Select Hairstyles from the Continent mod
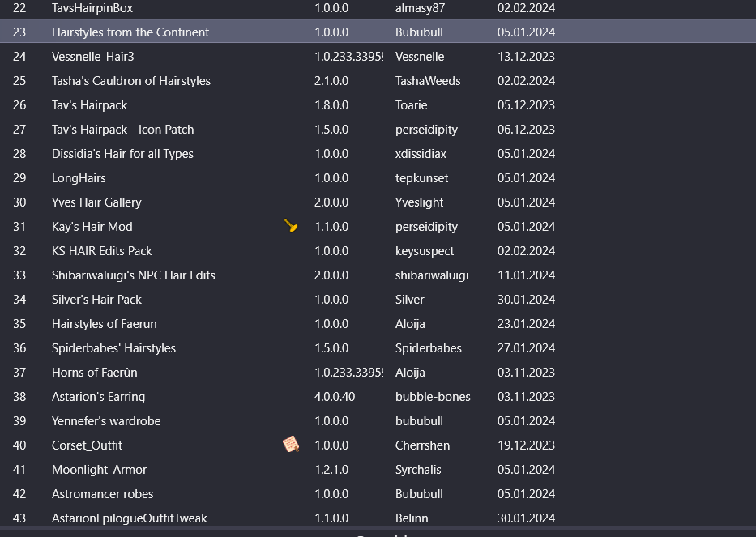Screen dimensions: 756x537 (130, 32)
